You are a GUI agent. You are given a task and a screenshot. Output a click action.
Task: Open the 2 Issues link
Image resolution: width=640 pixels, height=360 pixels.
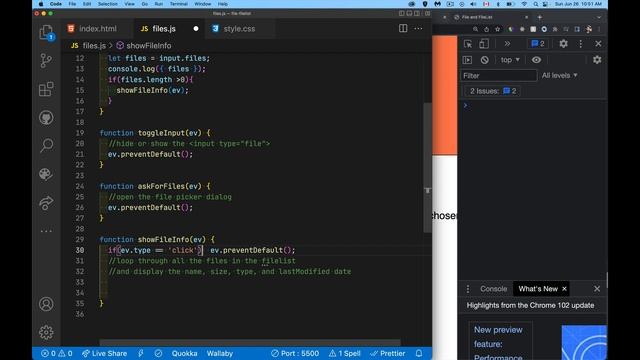pyautogui.click(x=493, y=91)
